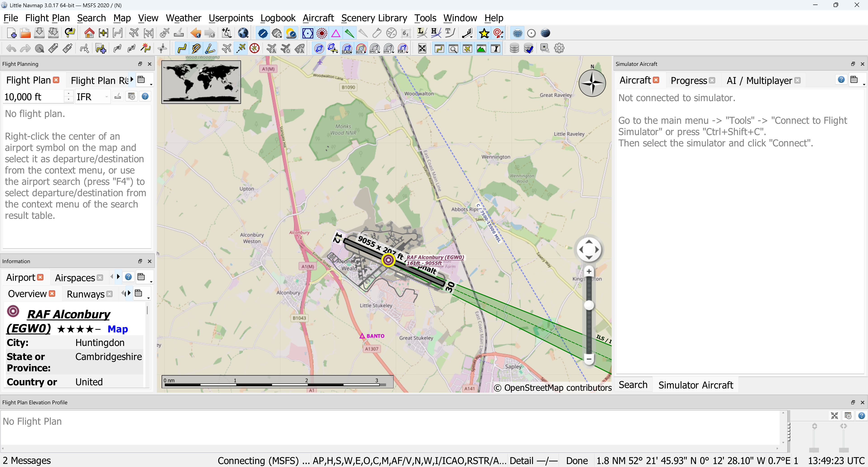Viewport: 868px width, 467px height.
Task: Toggle userpoints yellow star display
Action: click(484, 33)
